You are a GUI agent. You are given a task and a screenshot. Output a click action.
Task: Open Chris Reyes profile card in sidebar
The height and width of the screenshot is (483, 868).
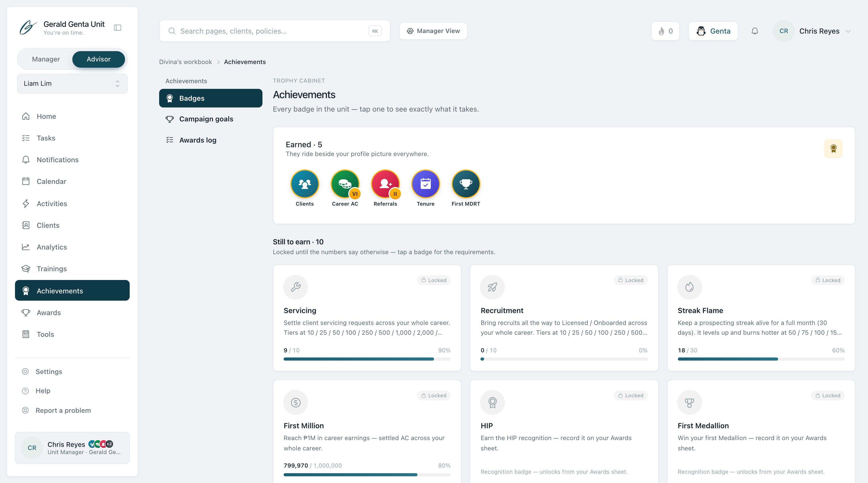tap(72, 448)
